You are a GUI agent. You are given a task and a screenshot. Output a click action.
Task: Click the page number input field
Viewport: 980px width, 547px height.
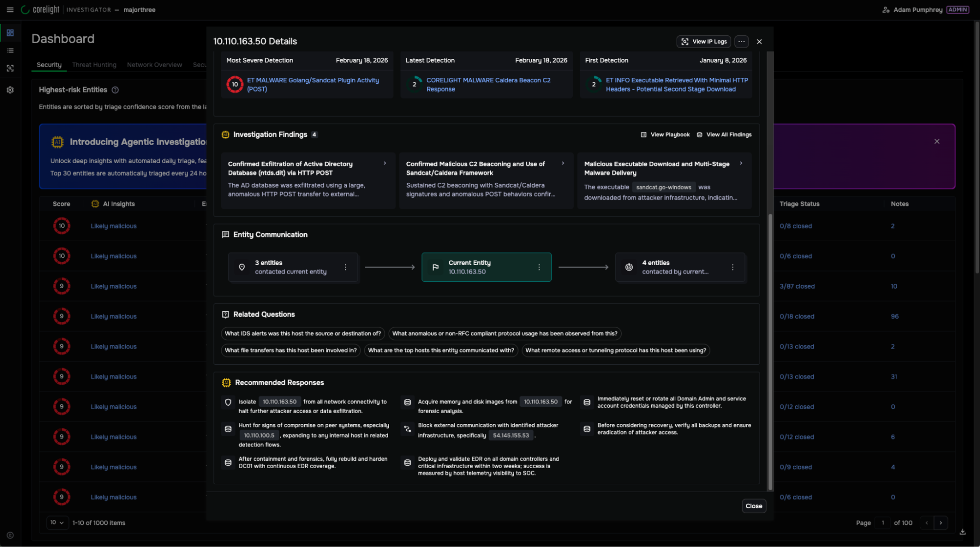882,522
